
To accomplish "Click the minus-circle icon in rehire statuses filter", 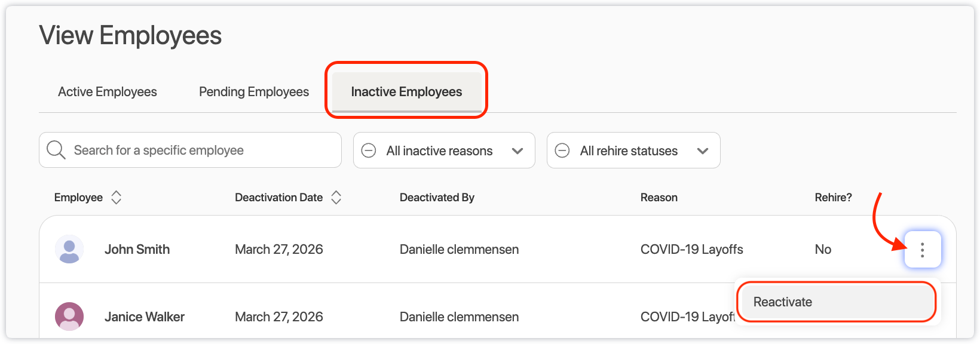I will [x=562, y=150].
